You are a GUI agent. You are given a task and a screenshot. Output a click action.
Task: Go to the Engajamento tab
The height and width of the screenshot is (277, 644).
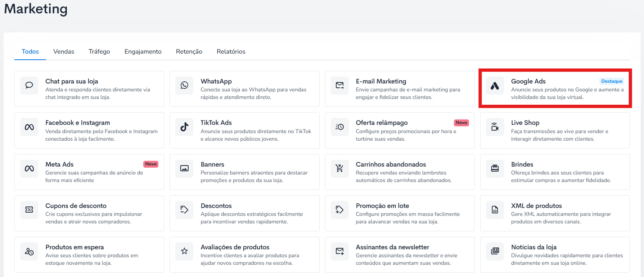click(x=143, y=51)
